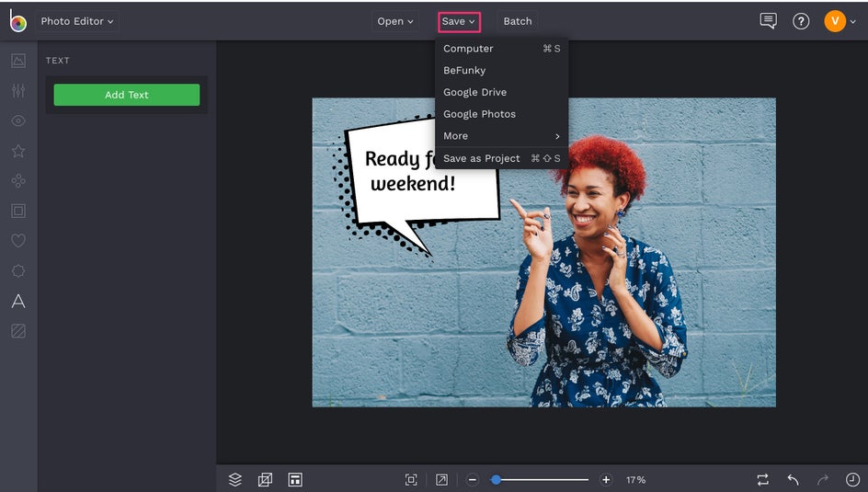Click the Batch button
This screenshot has height=492, width=868.
click(x=518, y=21)
